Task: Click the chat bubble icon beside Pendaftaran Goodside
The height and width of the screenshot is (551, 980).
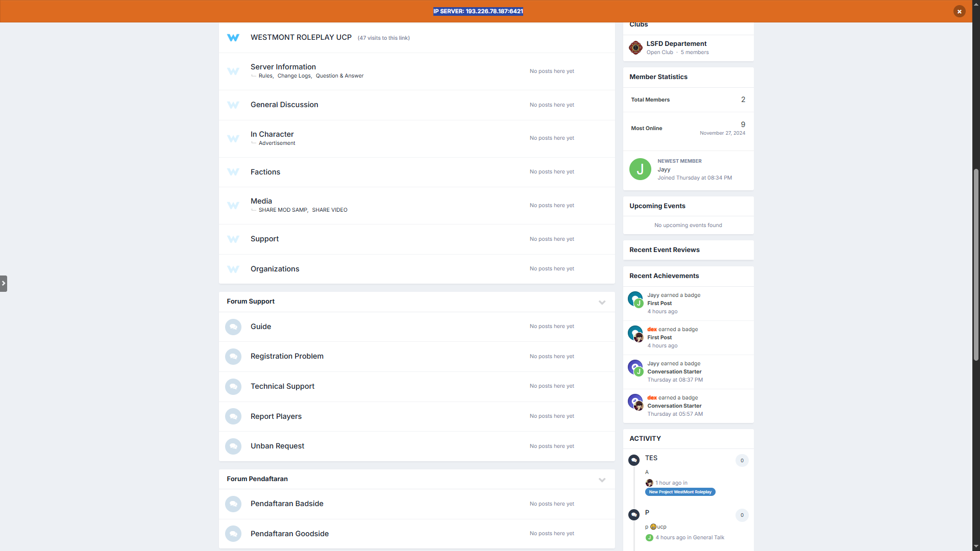Action: click(233, 534)
